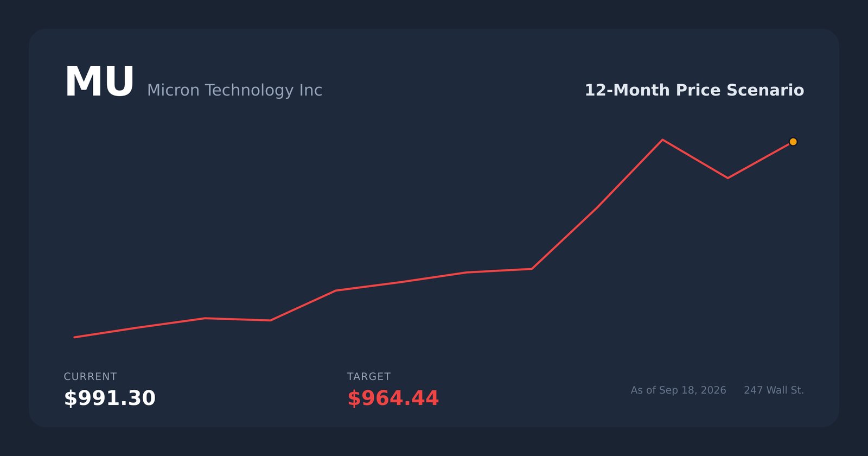Viewport: 868px width, 456px height.
Task: Click the line's low point before it rises to mid-chart
Action: 270,320
